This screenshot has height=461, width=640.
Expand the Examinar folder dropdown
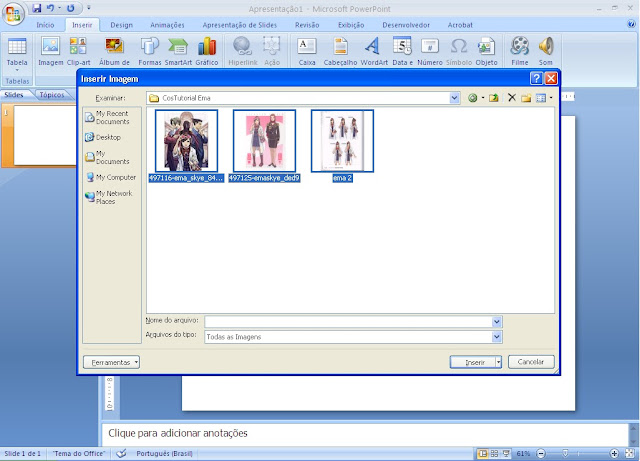[x=454, y=98]
